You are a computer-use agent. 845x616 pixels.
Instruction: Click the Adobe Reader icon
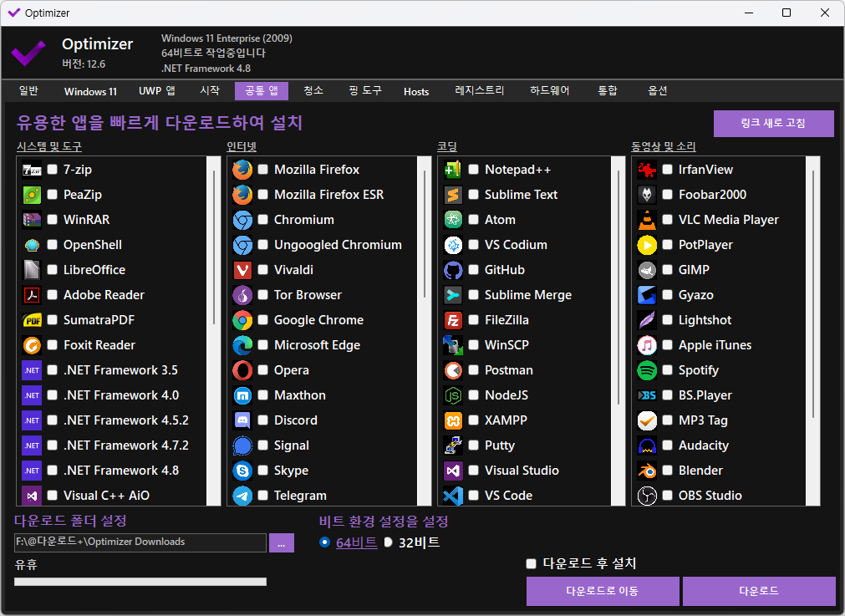point(32,295)
